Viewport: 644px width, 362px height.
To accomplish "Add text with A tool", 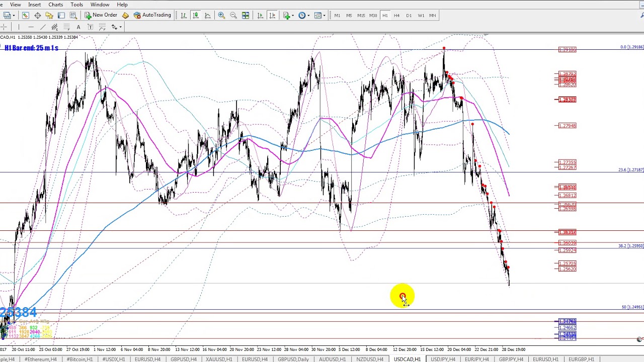I will point(78,27).
